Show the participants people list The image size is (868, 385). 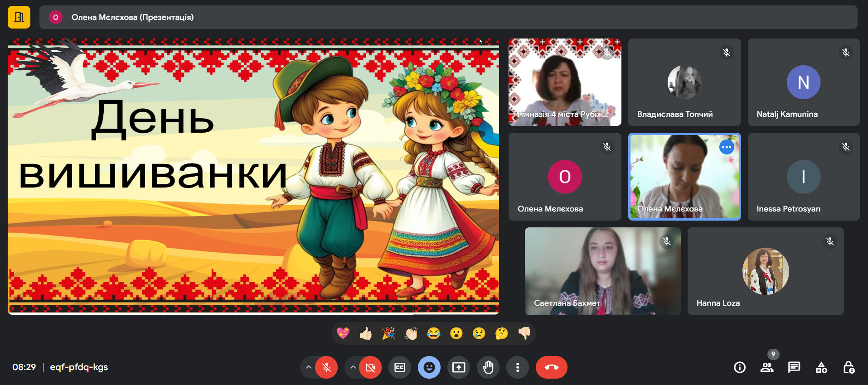click(766, 367)
